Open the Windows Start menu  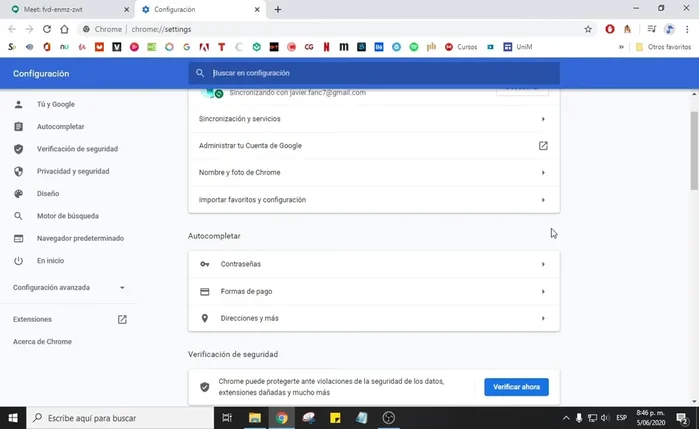tap(13, 418)
